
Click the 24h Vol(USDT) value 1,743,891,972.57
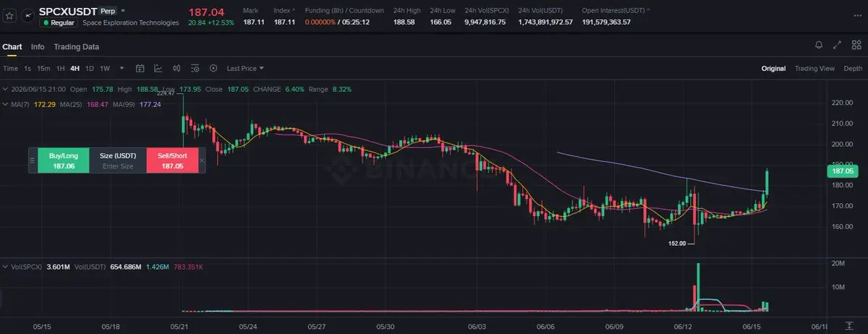(x=545, y=22)
